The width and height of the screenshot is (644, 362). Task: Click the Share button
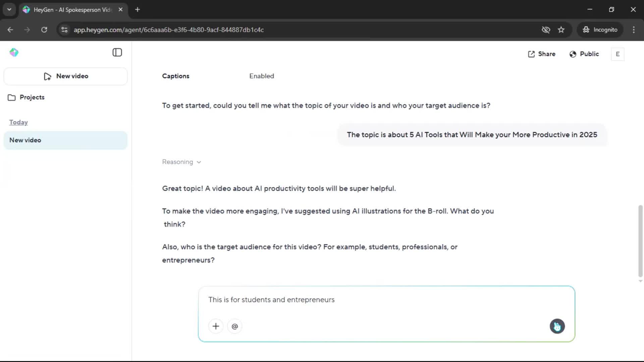(541, 54)
